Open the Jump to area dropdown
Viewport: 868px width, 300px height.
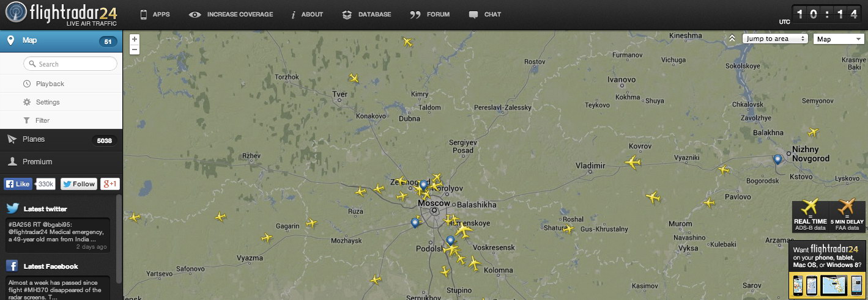775,38
